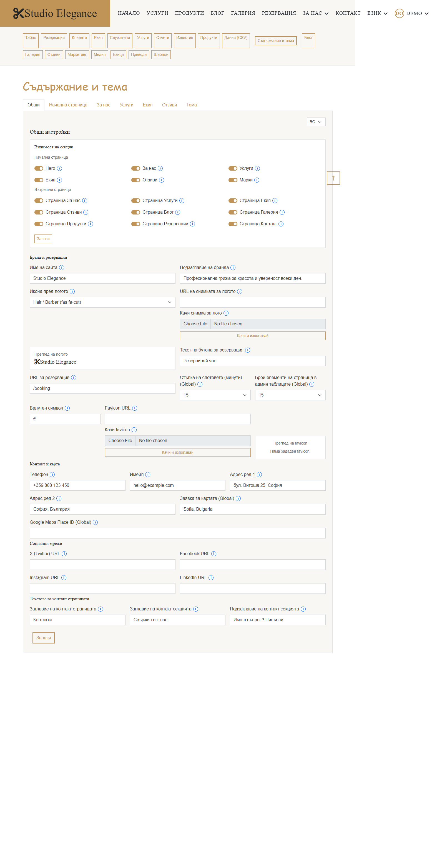Show info for Подзаглавие на бранда

[x=233, y=268]
